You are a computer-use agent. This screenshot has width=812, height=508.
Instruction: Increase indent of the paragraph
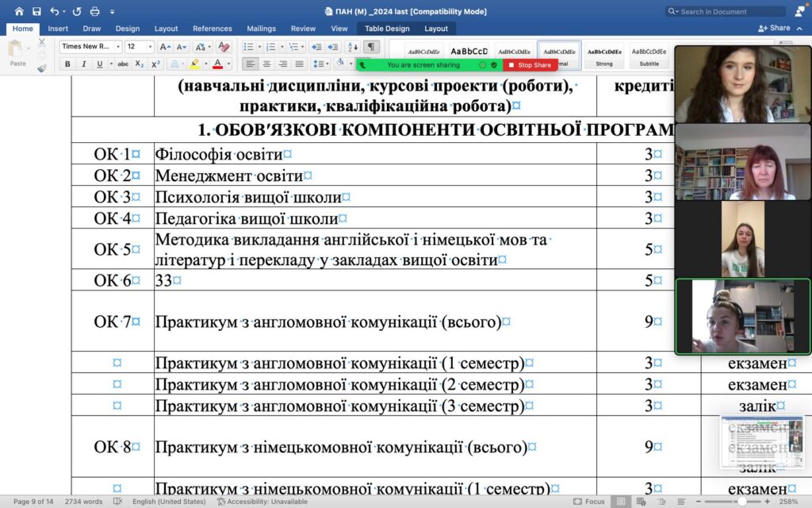[x=333, y=47]
